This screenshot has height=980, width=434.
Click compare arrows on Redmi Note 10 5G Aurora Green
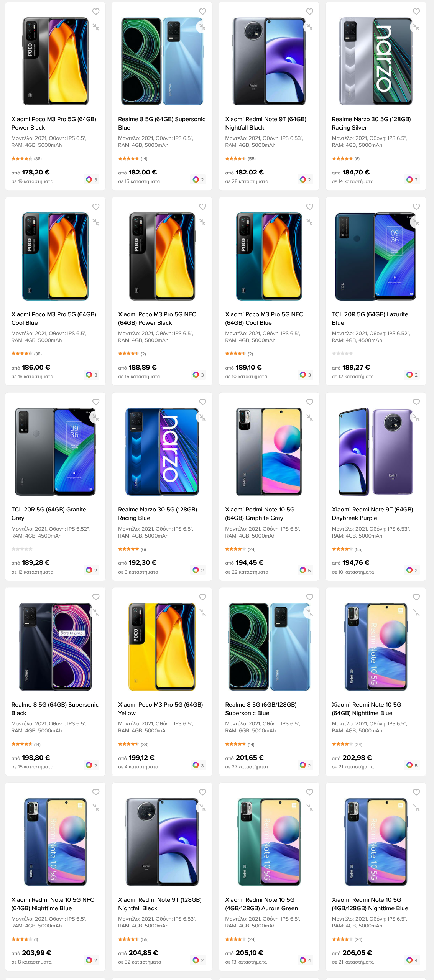click(x=309, y=808)
